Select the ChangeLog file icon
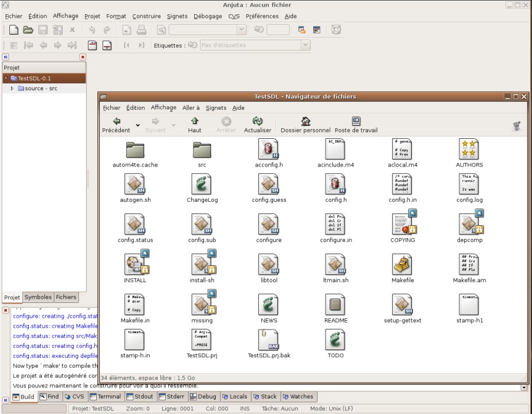Image resolution: width=532 pixels, height=414 pixels. pos(202,184)
